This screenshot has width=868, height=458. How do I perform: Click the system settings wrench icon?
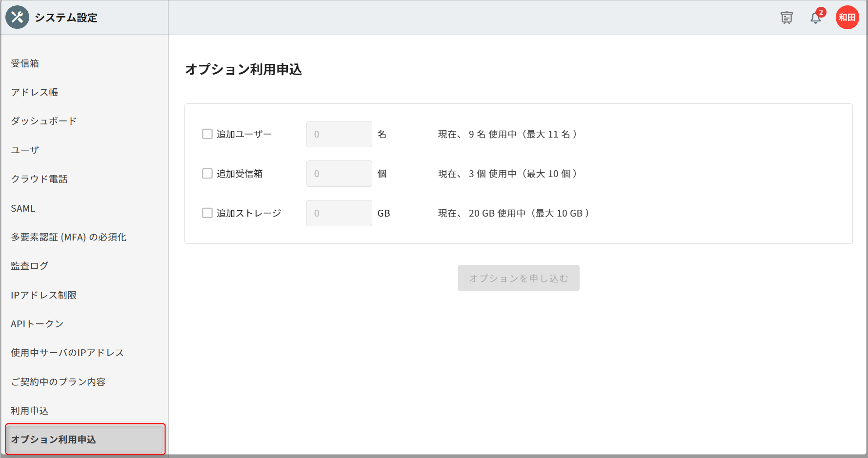(17, 18)
